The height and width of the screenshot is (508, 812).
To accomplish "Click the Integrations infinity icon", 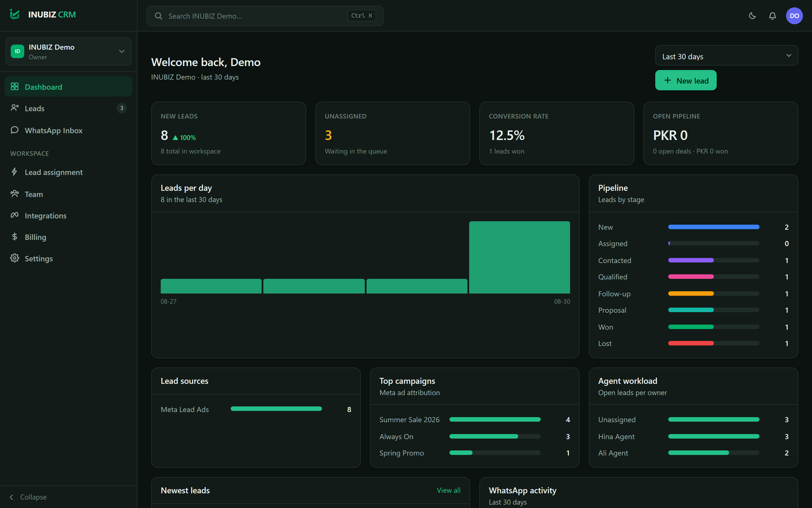I will [x=14, y=215].
